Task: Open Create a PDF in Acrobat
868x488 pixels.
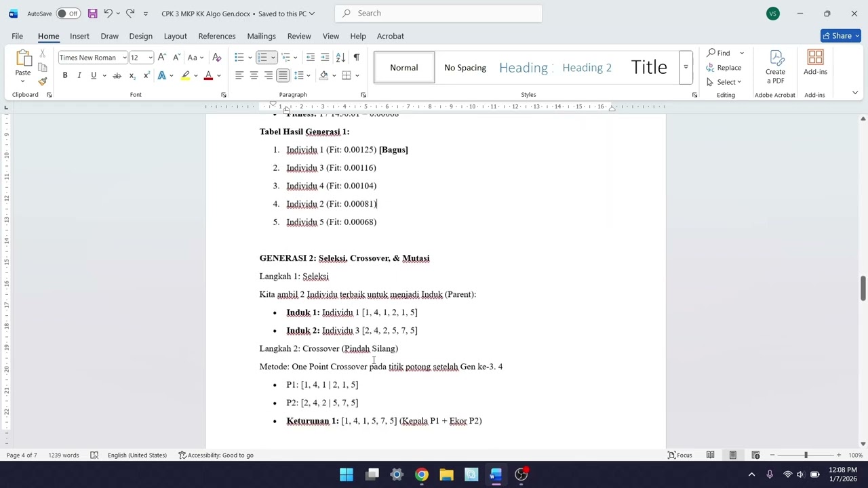Action: 775,68
